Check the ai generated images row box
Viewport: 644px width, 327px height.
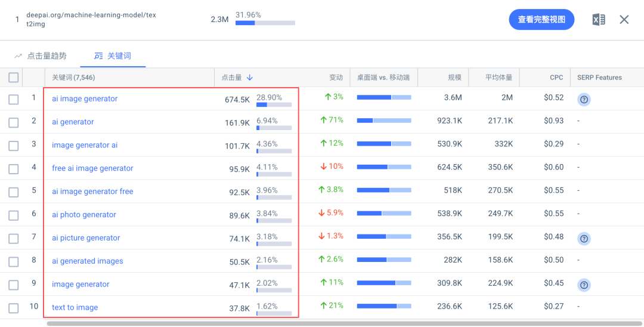(x=14, y=262)
